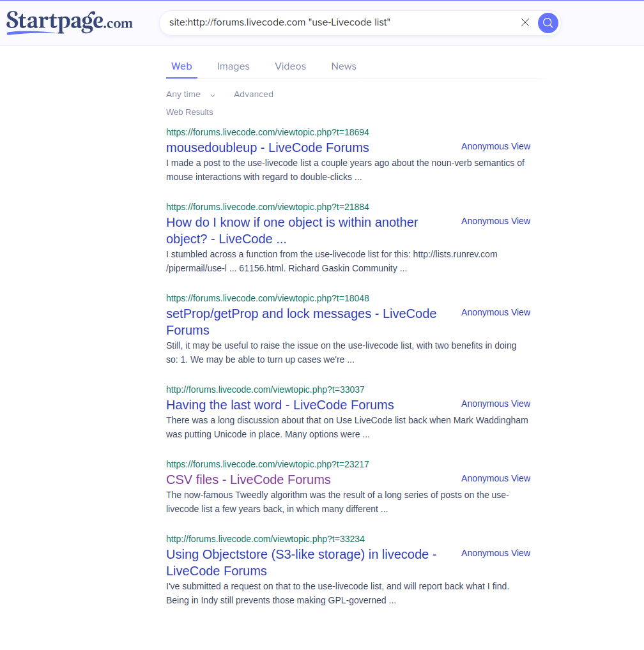This screenshot has width=644, height=650.
Task: Click the snippet mentioning GPL-governed
Action: (x=337, y=593)
